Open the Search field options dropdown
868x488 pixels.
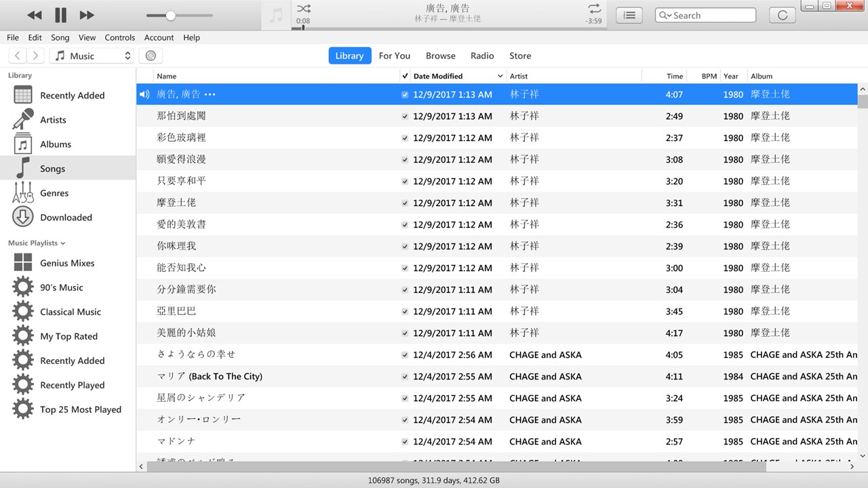click(x=665, y=15)
